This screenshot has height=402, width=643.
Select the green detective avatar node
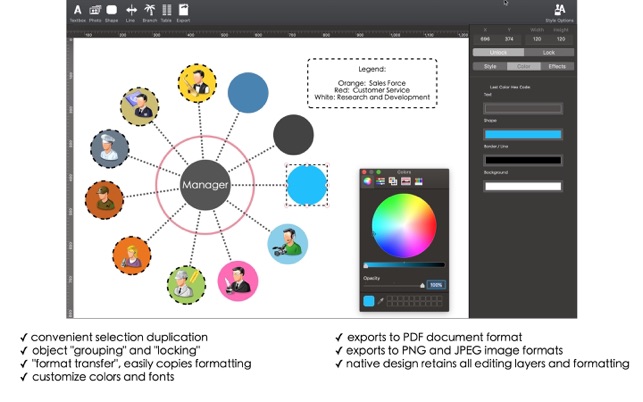click(186, 285)
